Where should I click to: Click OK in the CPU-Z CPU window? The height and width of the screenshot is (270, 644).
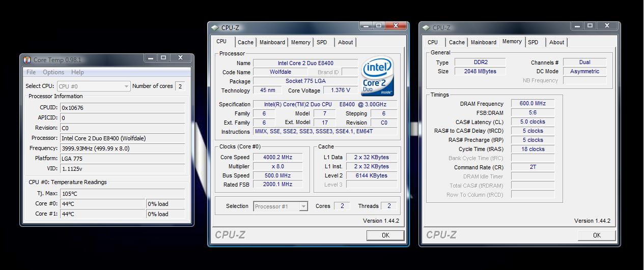(385, 235)
